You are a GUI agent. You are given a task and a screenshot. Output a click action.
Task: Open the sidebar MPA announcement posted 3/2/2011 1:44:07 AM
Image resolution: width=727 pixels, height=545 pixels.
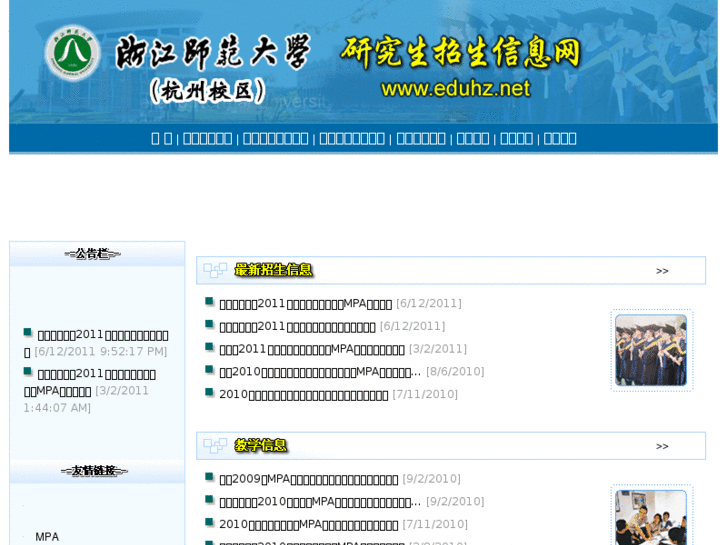90,382
